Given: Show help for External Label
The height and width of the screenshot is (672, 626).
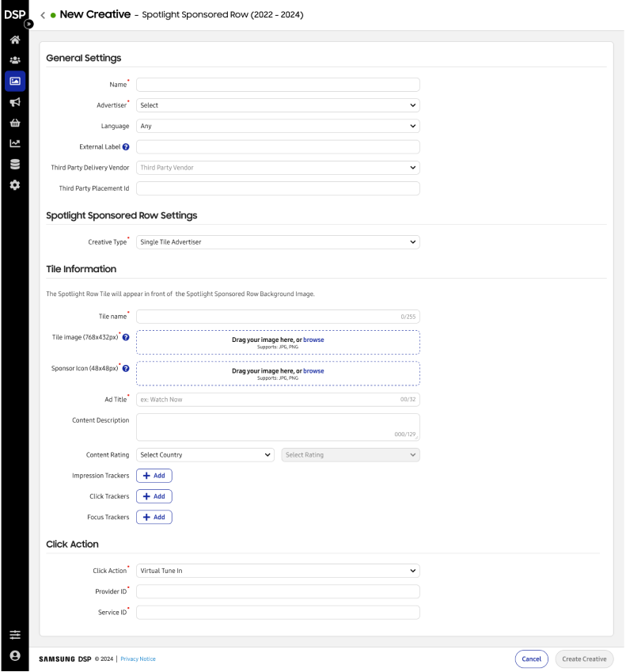Looking at the screenshot, I should click(126, 147).
